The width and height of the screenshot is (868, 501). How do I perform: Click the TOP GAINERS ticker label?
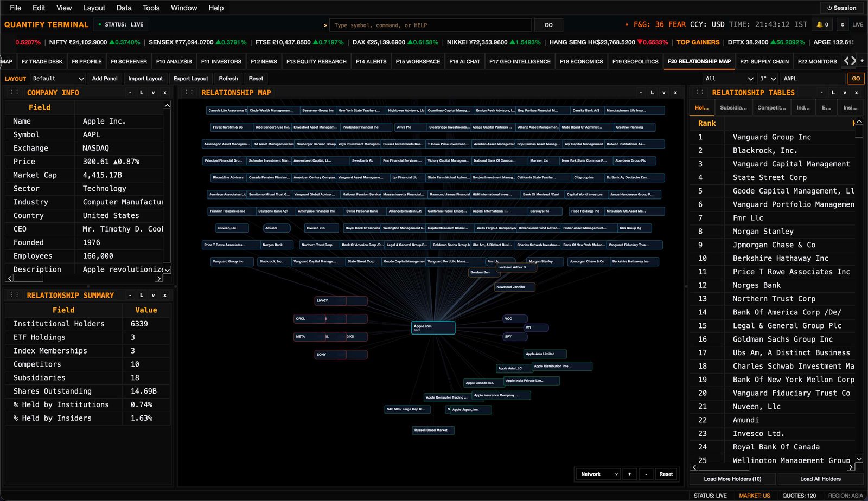[x=698, y=42]
